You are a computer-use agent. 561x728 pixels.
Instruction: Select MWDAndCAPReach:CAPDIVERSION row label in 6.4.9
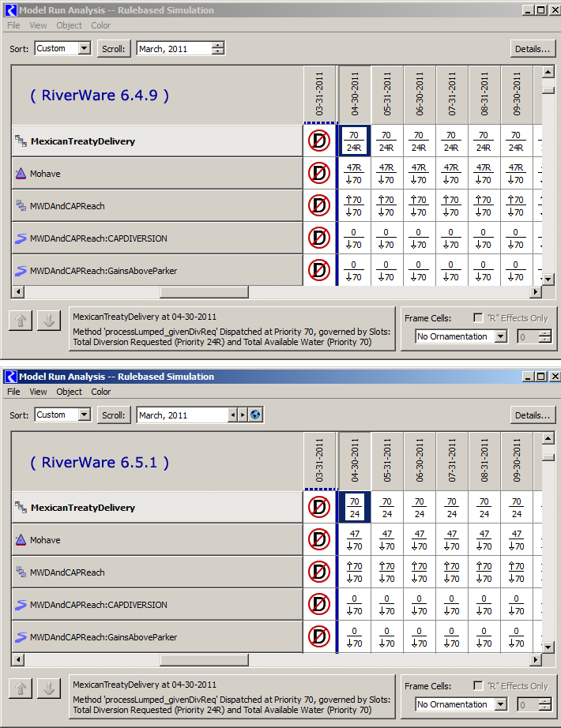(157, 238)
